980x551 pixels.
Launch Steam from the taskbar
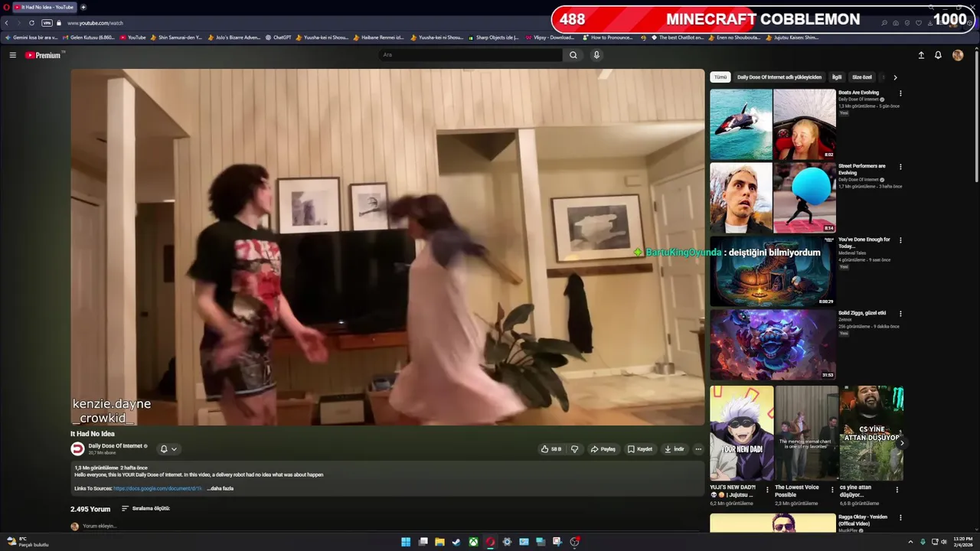point(456,542)
